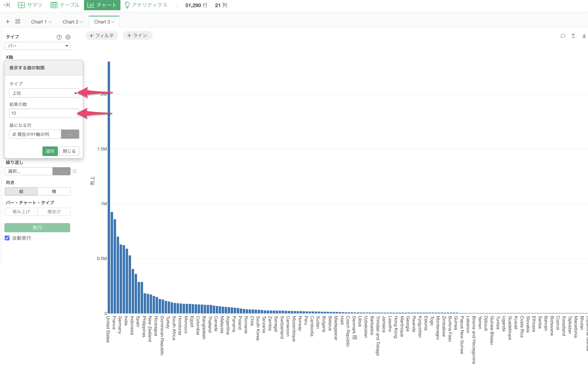Click the plus icon to add a chart

(x=8, y=21)
